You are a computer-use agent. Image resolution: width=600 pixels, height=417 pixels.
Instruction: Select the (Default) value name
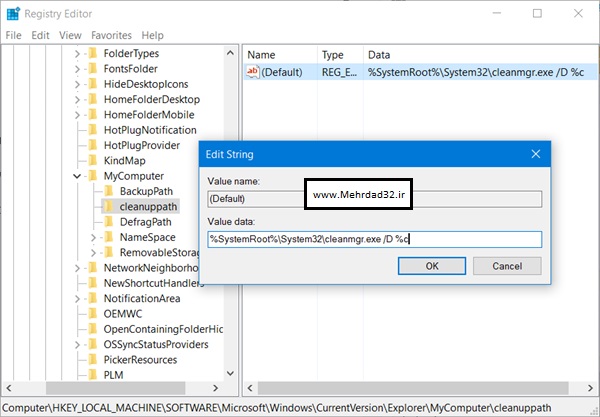pyautogui.click(x=282, y=72)
